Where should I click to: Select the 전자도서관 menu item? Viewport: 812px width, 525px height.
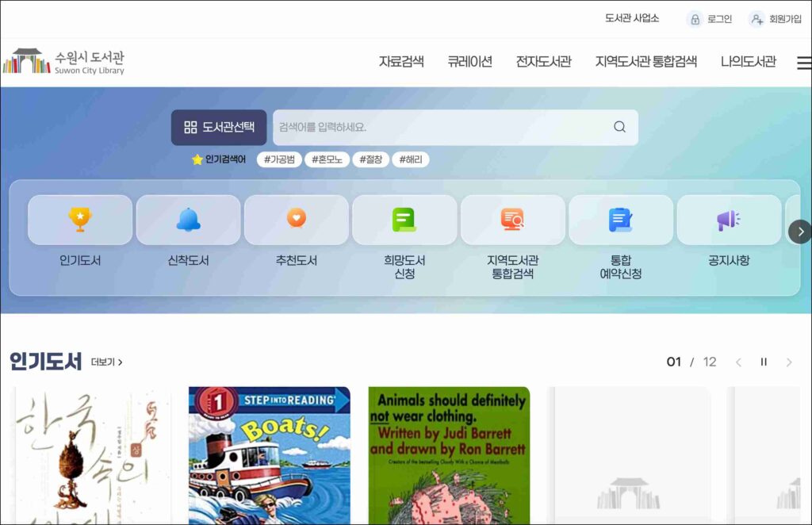pos(543,62)
